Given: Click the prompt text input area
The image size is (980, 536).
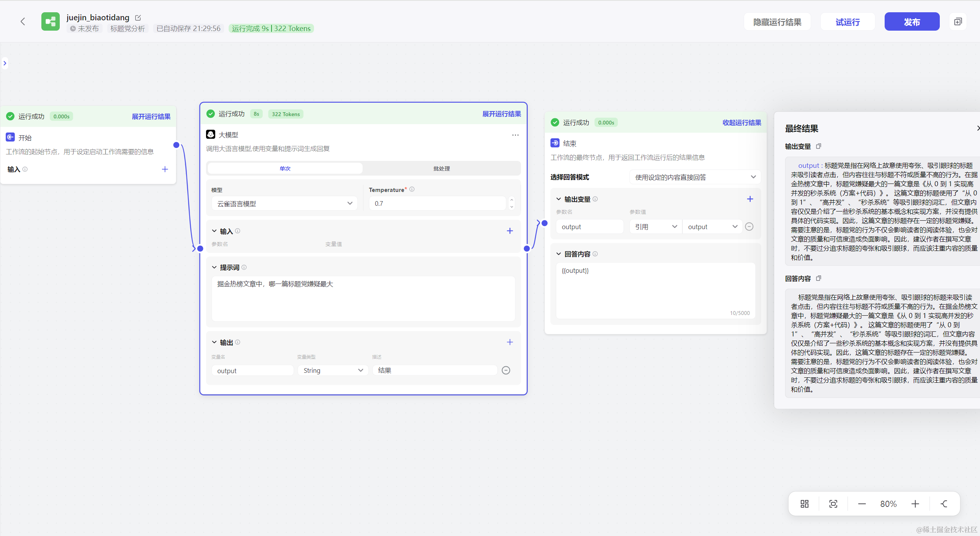Looking at the screenshot, I should [x=363, y=299].
